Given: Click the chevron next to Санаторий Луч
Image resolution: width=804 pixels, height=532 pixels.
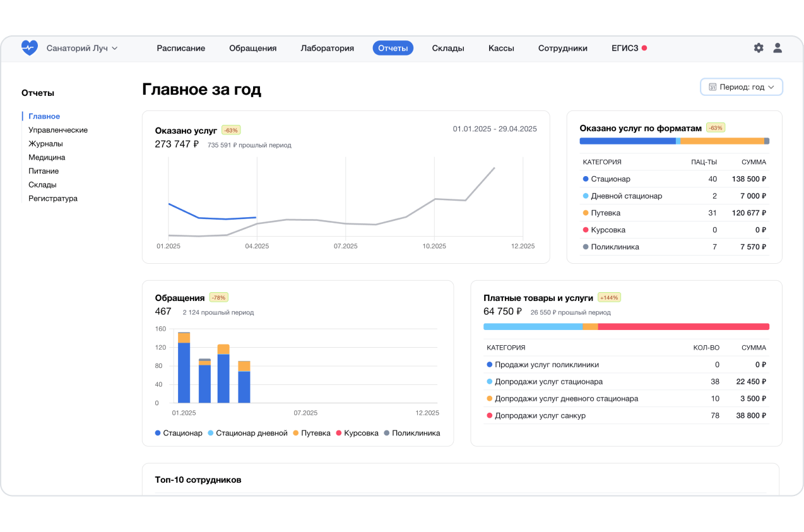Looking at the screenshot, I should [x=115, y=48].
